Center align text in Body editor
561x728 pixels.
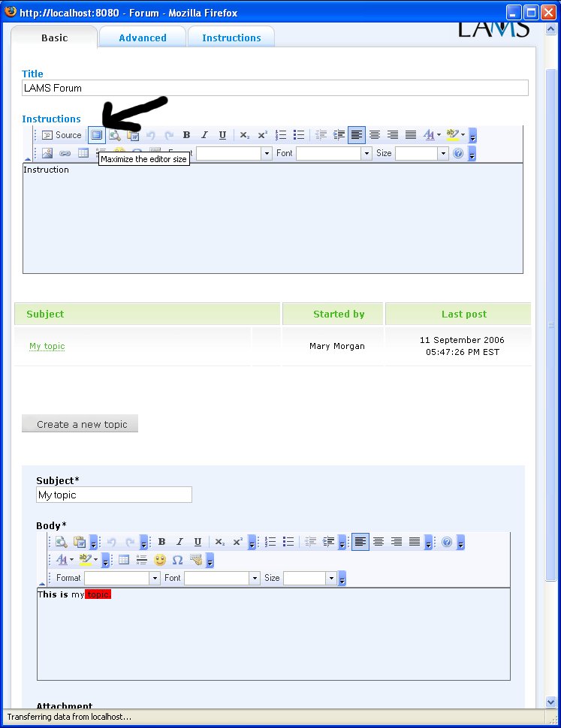pos(379,542)
